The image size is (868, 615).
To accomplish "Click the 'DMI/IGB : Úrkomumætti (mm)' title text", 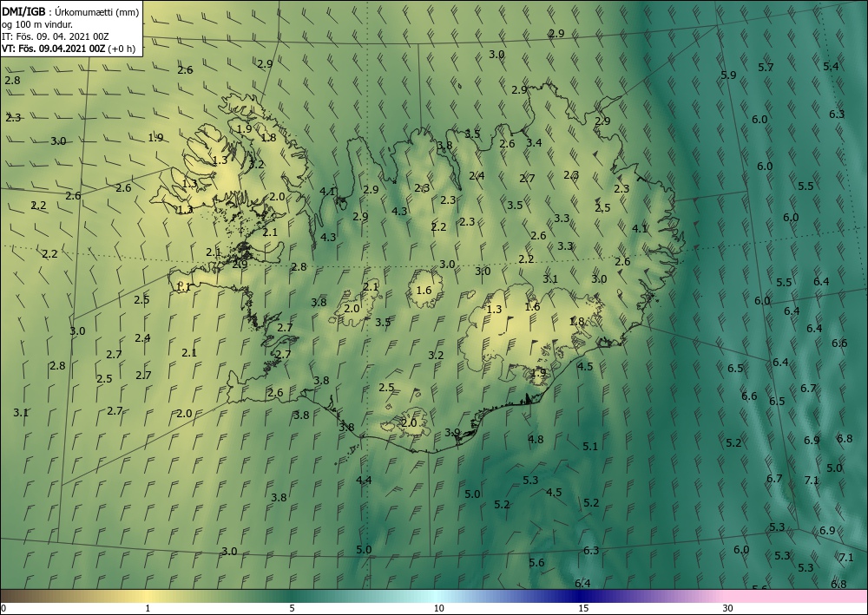I will [x=70, y=11].
